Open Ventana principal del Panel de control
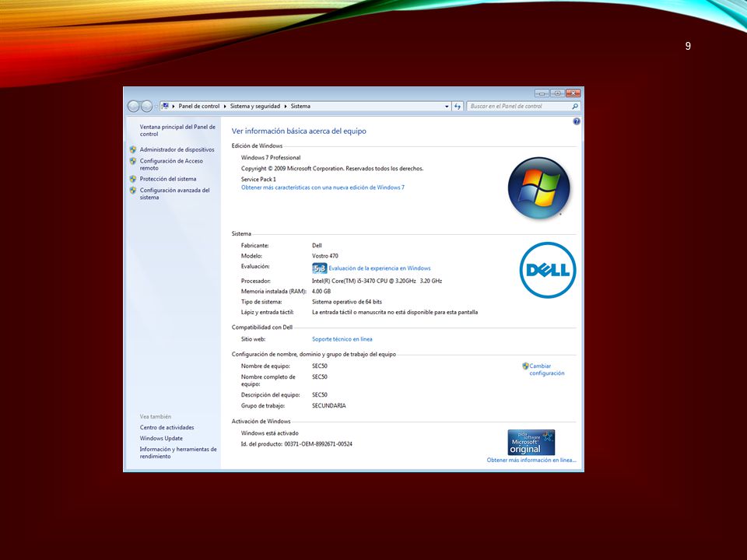The height and width of the screenshot is (560, 747). pyautogui.click(x=177, y=131)
